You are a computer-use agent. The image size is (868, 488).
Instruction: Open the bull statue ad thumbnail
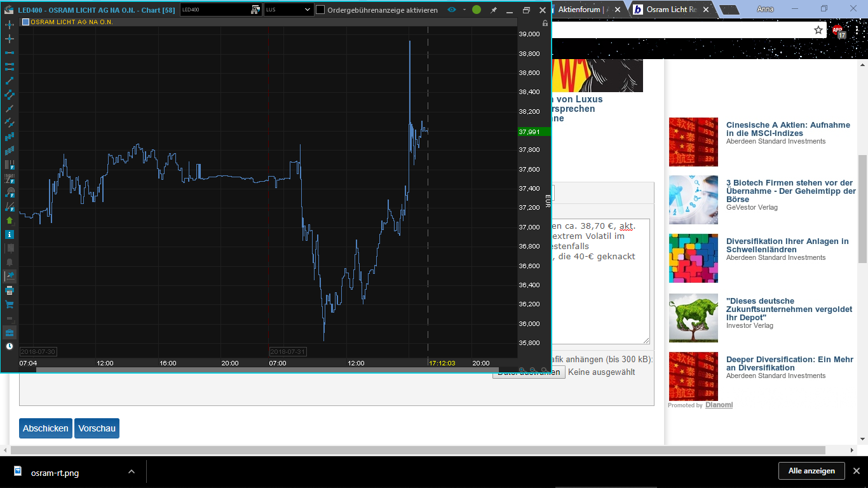tap(693, 318)
